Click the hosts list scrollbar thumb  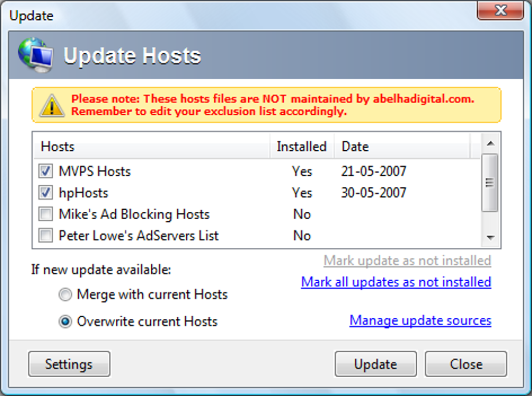[x=490, y=183]
